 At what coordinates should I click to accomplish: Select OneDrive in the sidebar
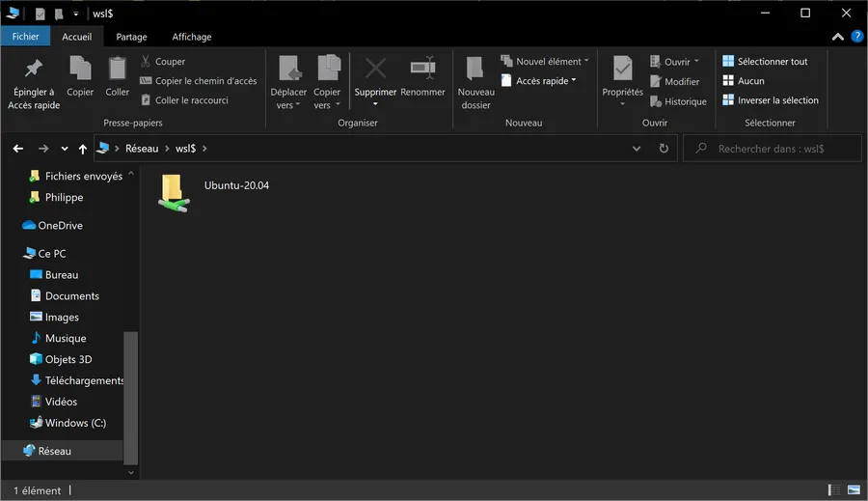click(x=53, y=226)
